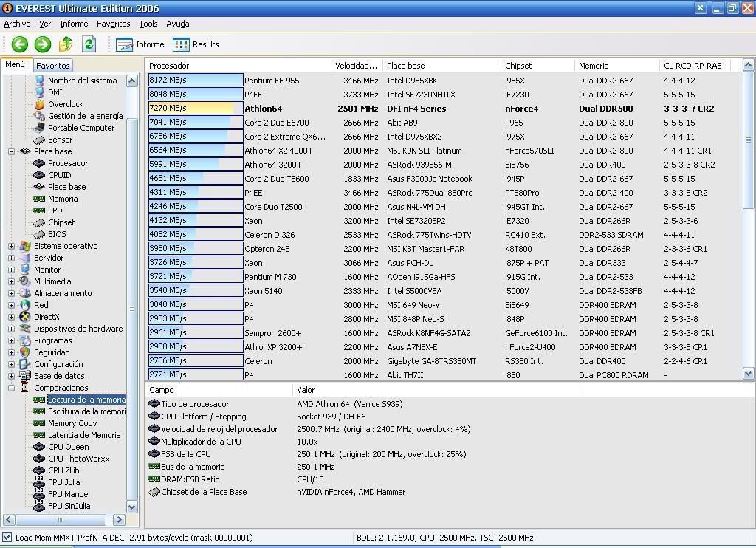Viewport: 756px width, 548px height.
Task: Click the DirectX icon in the tree
Action: (25, 317)
